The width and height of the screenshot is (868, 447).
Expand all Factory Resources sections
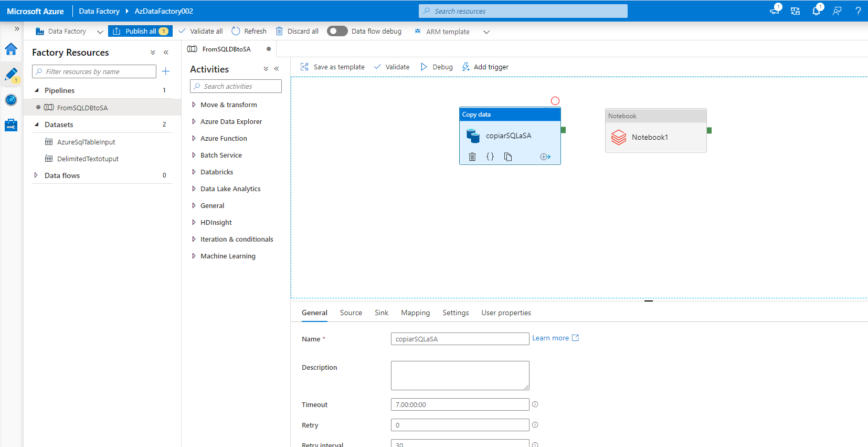coord(153,53)
